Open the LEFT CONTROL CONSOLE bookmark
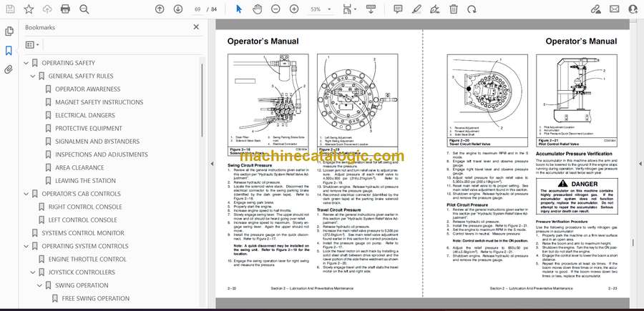The width and height of the screenshot is (644, 311). click(x=83, y=220)
